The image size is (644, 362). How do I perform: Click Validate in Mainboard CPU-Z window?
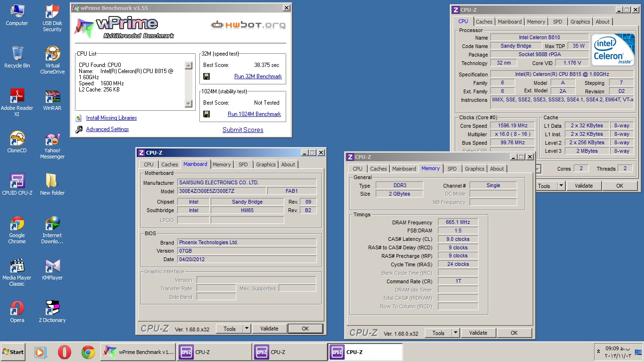coord(269,329)
